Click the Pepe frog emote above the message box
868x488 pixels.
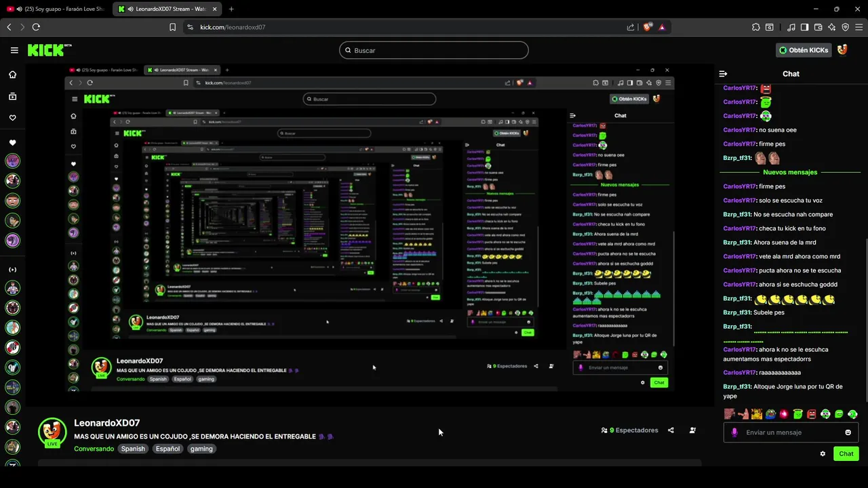tap(770, 413)
